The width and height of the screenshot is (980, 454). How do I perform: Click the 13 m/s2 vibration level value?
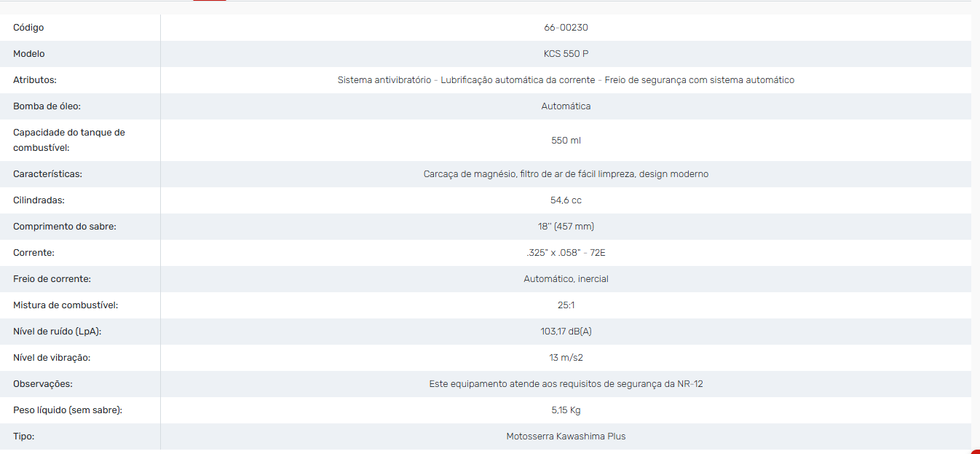click(566, 358)
